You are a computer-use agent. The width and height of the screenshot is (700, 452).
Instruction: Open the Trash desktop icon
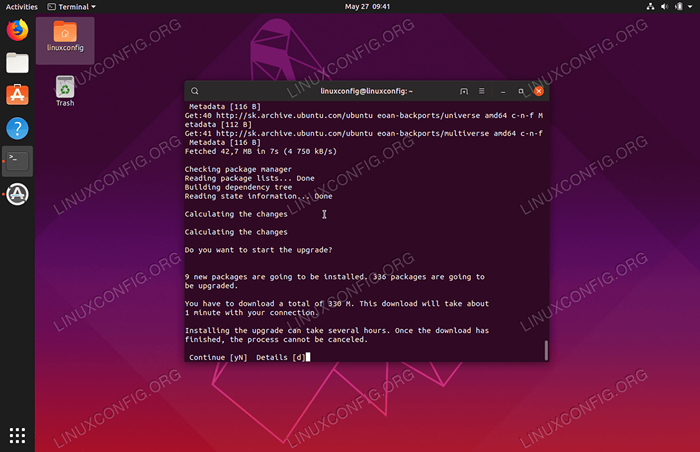tap(65, 90)
